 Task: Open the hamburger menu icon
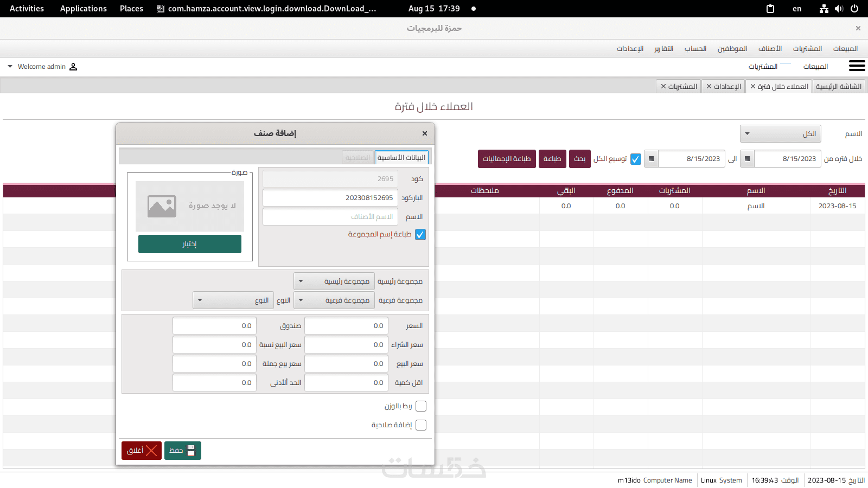[x=857, y=66]
